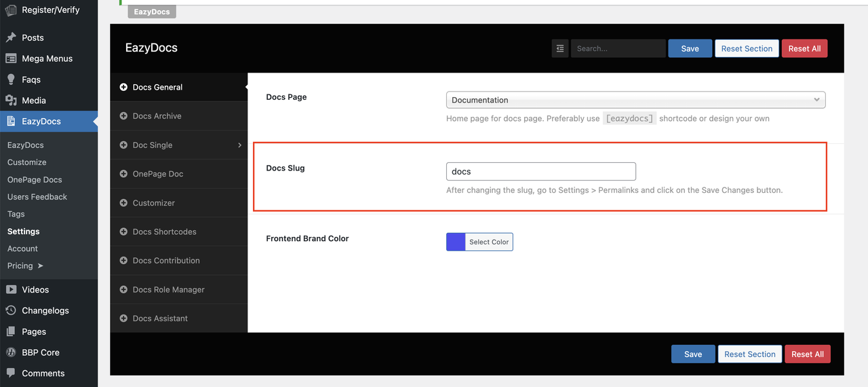The image size is (868, 387).
Task: Click the Select Color button
Action: (489, 242)
